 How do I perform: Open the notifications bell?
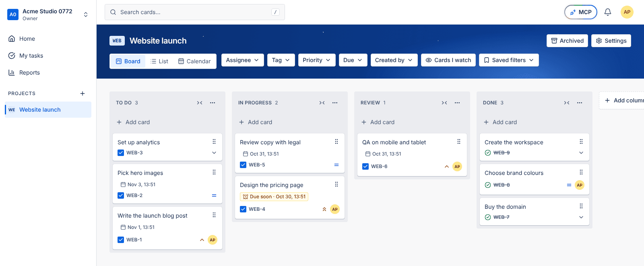tap(608, 12)
